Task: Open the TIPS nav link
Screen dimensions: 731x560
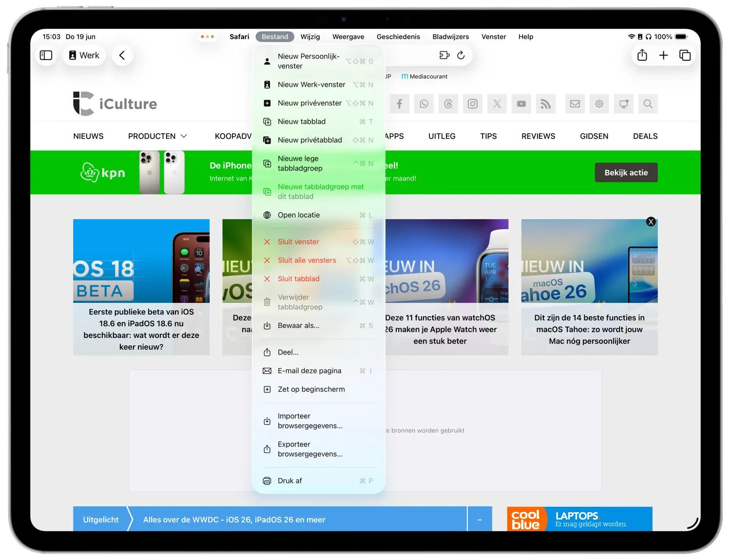Action: pos(488,136)
